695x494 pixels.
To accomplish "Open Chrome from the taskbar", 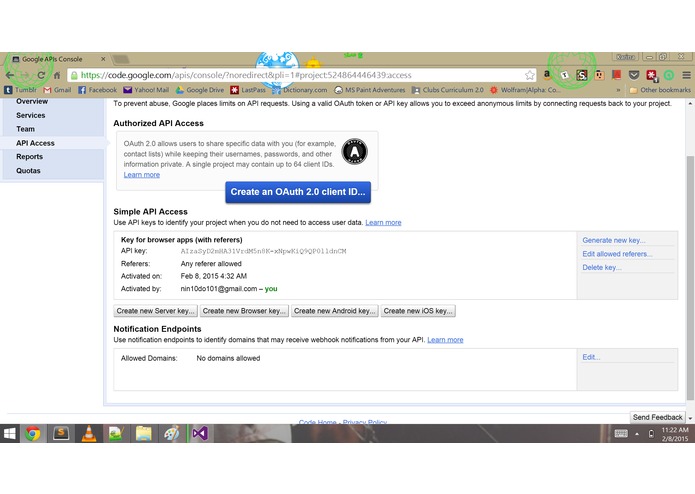I will point(32,434).
